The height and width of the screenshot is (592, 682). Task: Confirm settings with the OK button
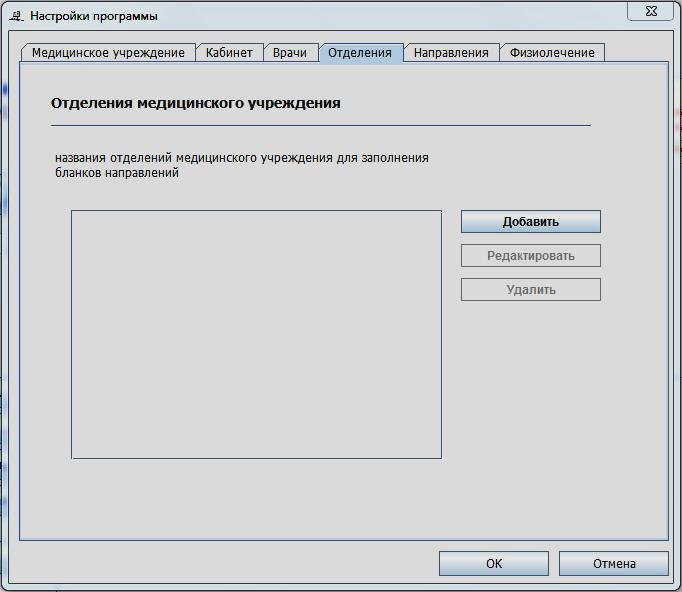pos(493,564)
